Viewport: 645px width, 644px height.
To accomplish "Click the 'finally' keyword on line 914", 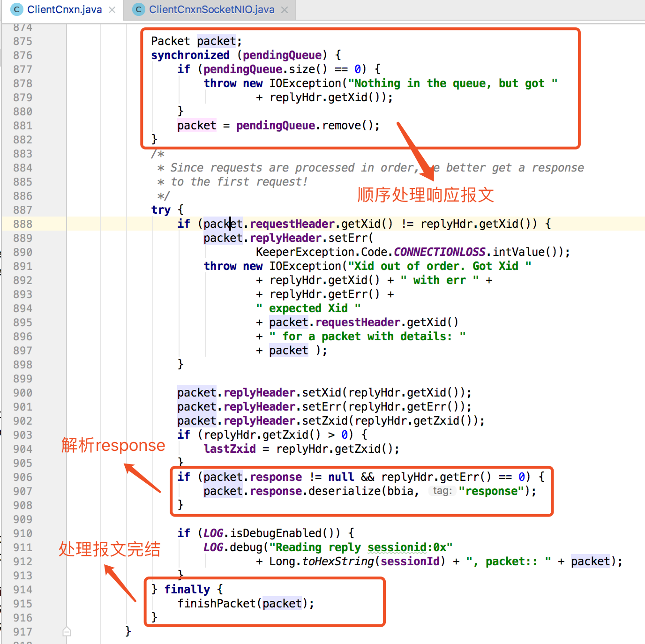I will pyautogui.click(x=187, y=590).
